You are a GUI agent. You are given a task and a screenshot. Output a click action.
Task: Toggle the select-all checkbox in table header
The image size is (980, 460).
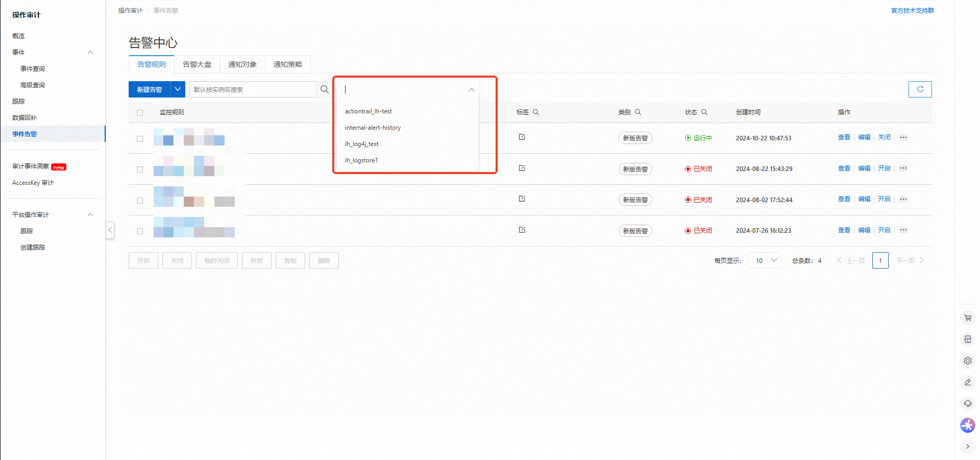pyautogui.click(x=140, y=113)
